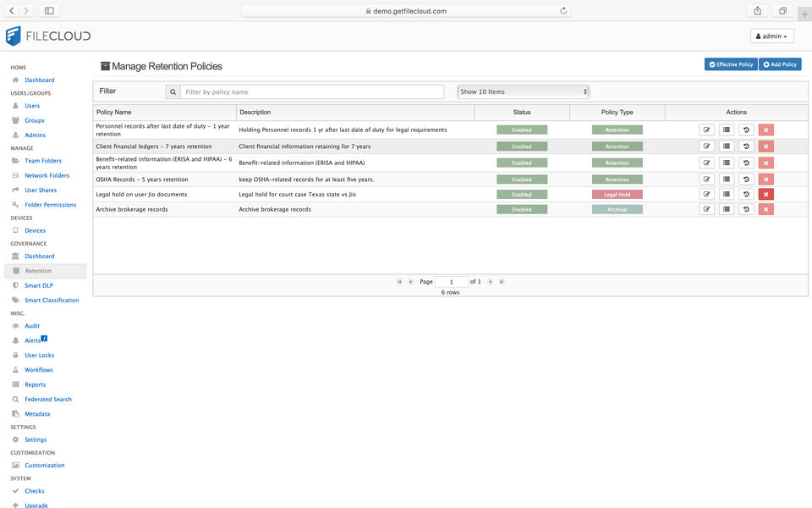Open Groups in the sidebar

(34, 120)
